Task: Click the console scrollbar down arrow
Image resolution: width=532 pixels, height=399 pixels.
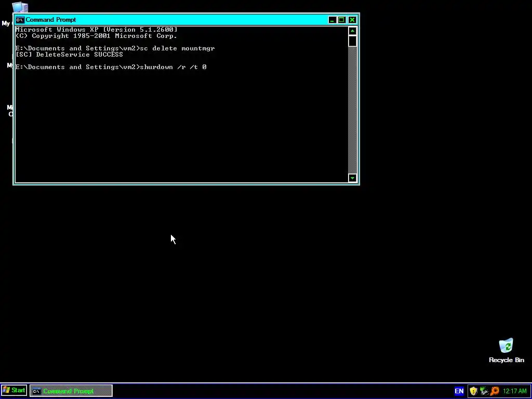Action: click(x=353, y=178)
